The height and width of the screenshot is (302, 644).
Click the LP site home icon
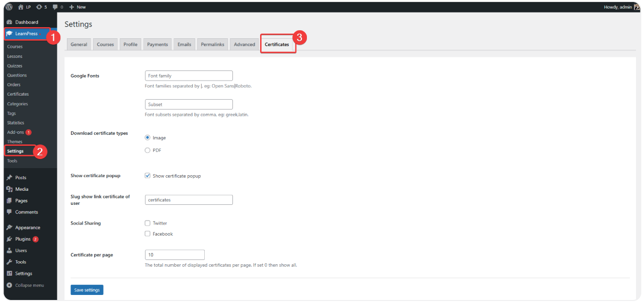(21, 7)
